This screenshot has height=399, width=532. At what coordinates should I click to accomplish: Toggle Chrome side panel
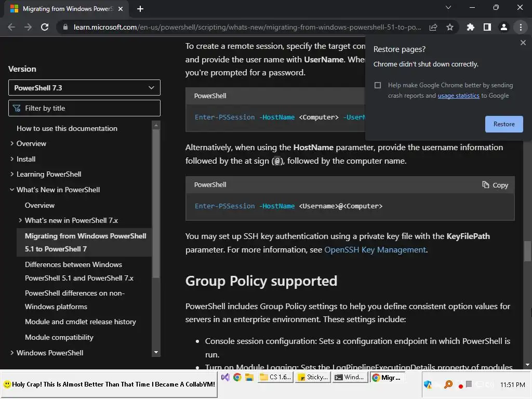point(487,27)
